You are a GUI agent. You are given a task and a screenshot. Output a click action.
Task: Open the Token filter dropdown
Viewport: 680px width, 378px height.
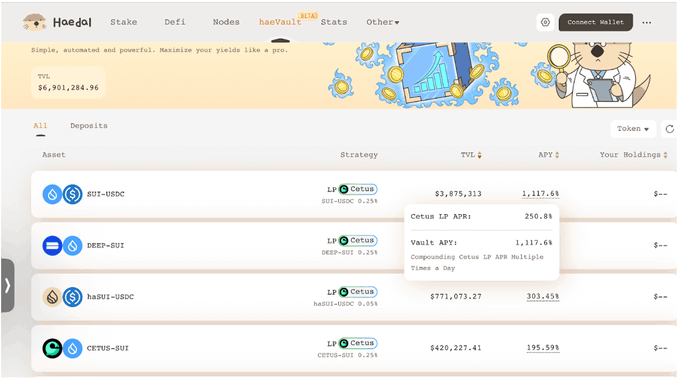633,129
